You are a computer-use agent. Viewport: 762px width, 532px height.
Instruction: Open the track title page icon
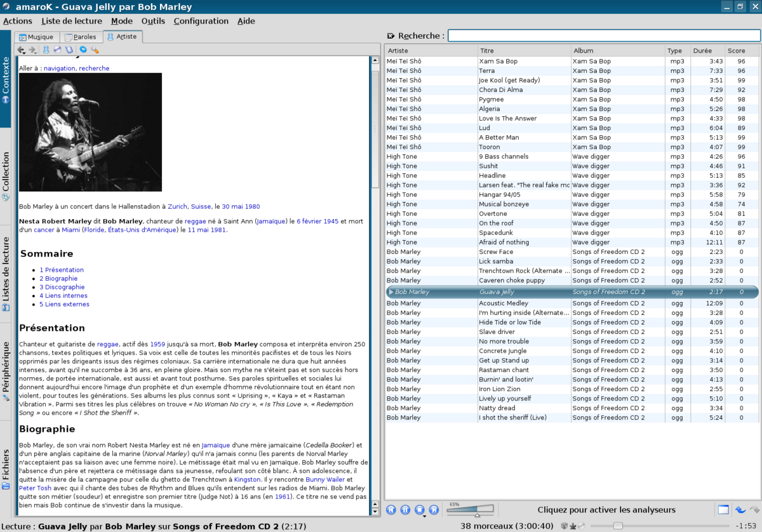tap(69, 50)
